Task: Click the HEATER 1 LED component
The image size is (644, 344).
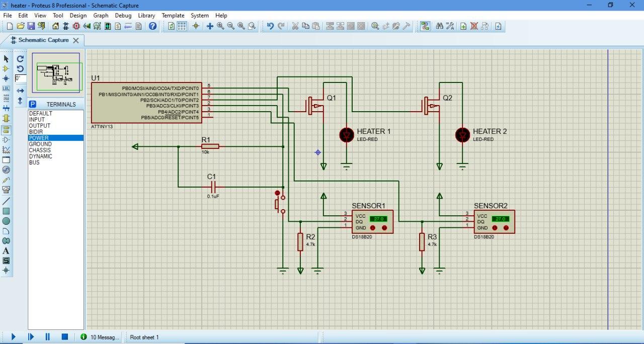Action: coord(347,134)
